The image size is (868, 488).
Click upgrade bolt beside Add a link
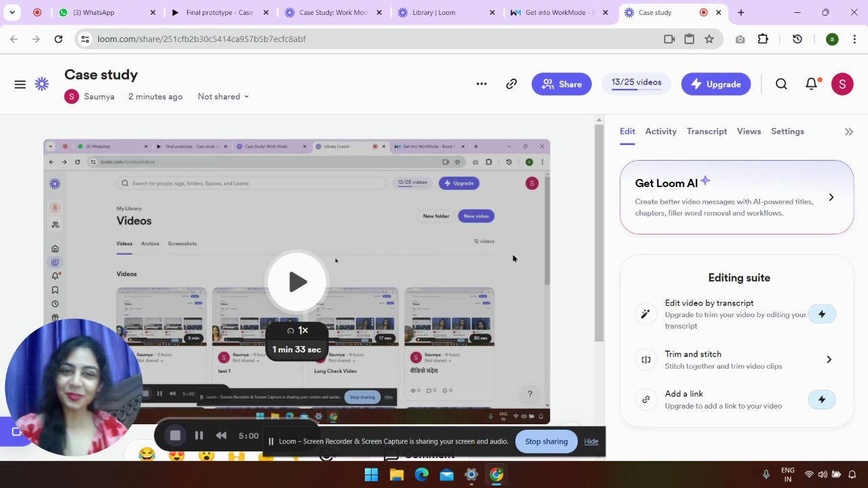click(x=822, y=399)
